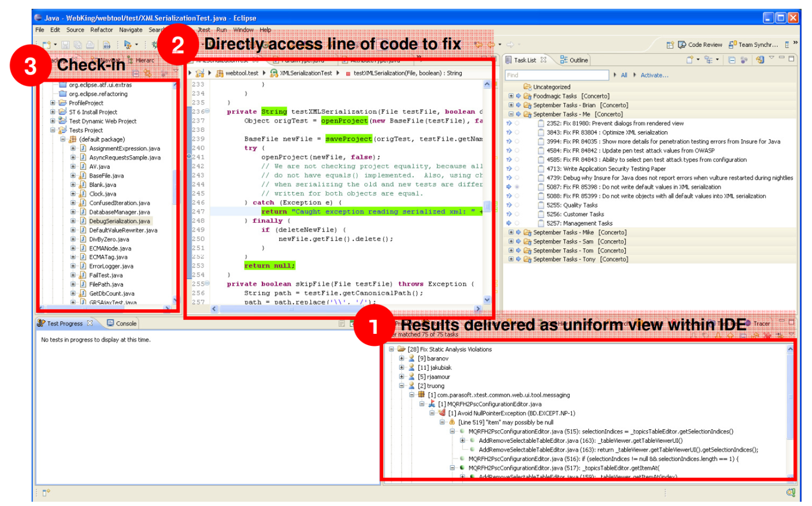
Task: Click the Find field in Task List
Action: coord(556,75)
